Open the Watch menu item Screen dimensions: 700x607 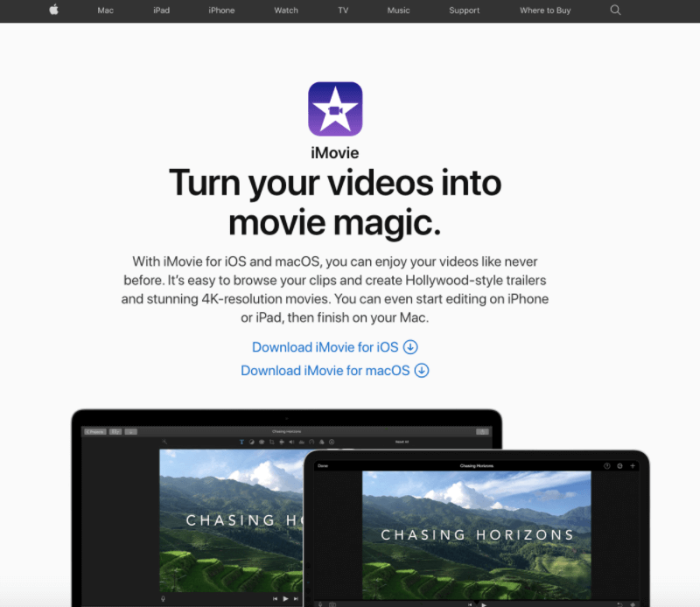pyautogui.click(x=286, y=10)
